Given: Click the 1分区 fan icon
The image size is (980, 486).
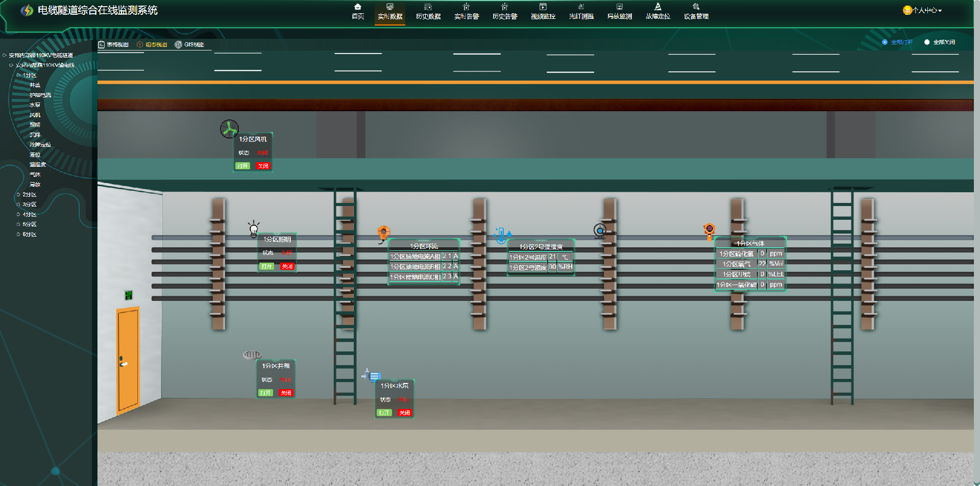Looking at the screenshot, I should click(229, 129).
